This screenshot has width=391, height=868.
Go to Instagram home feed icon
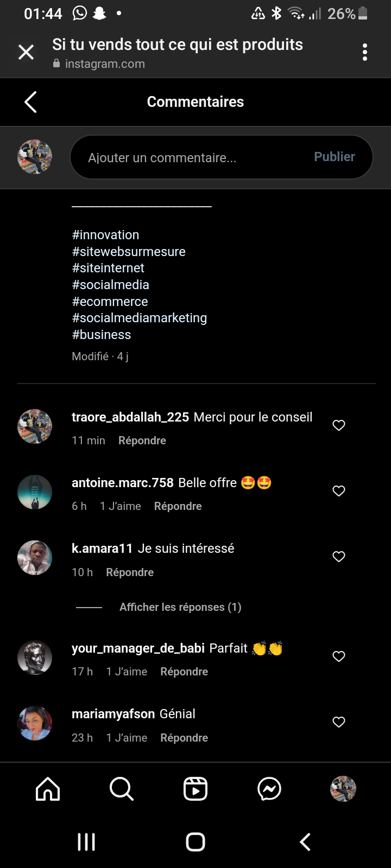pos(48,789)
